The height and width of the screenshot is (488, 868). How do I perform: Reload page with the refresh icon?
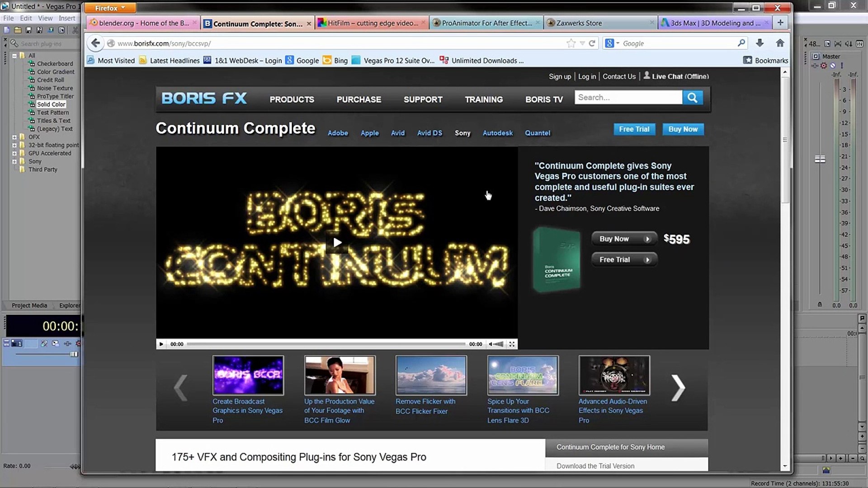592,43
